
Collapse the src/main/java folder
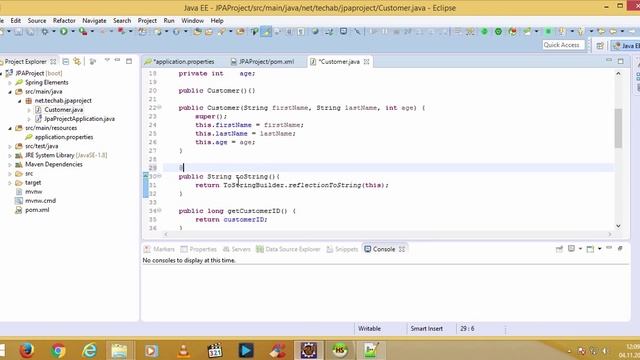10,92
